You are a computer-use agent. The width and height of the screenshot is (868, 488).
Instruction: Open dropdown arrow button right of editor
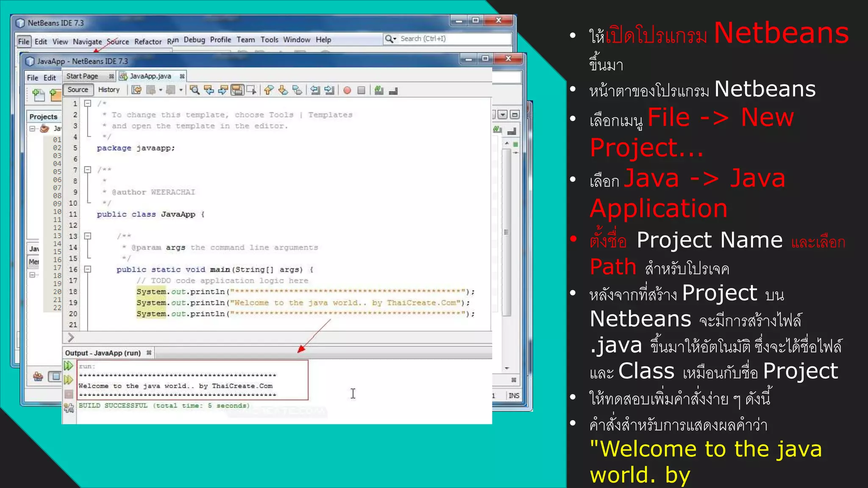tap(503, 115)
